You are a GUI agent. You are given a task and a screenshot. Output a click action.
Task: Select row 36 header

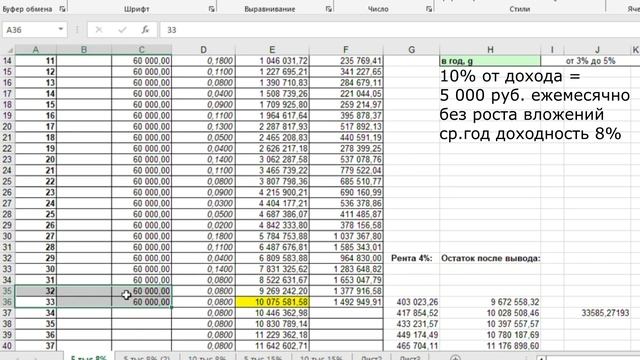click(x=8, y=302)
